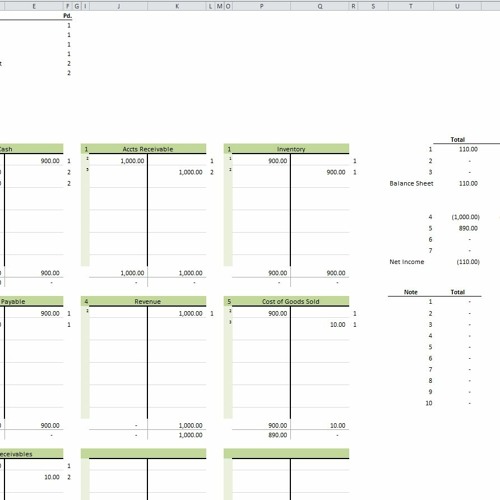Screen dimensions: 500x500
Task: Select the Net Income label cell
Action: [407, 262]
